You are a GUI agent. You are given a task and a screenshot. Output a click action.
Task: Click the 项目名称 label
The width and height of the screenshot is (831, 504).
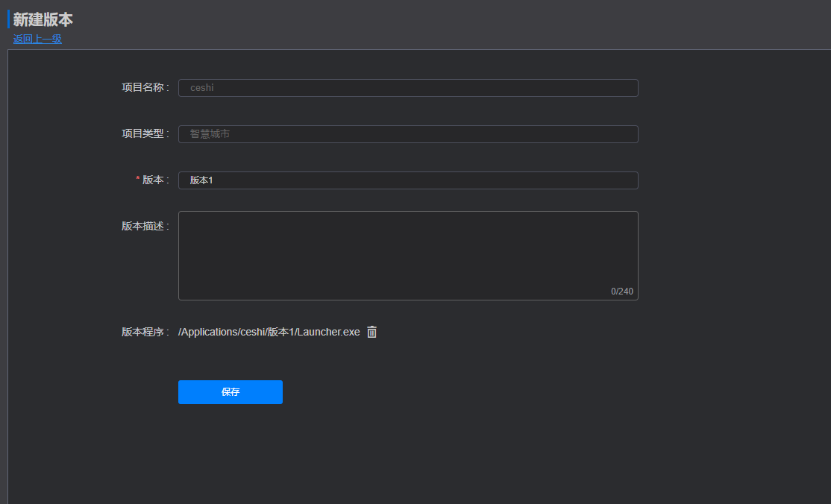click(x=142, y=87)
